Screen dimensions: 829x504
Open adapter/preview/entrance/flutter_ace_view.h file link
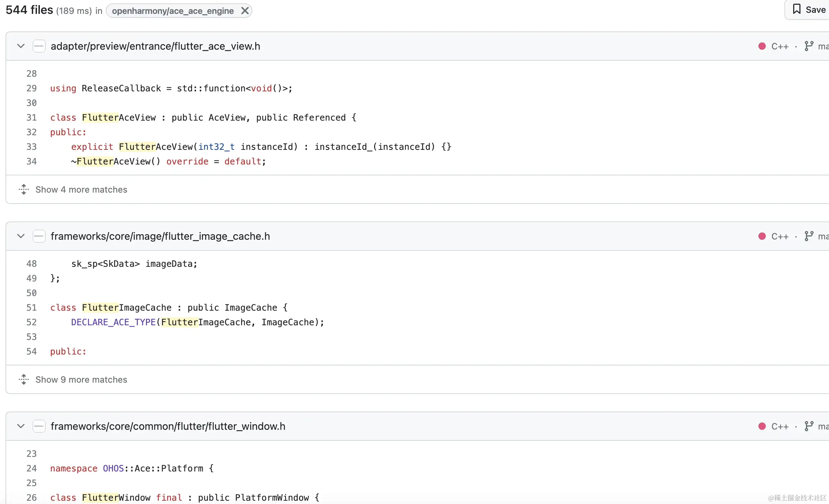pyautogui.click(x=155, y=46)
